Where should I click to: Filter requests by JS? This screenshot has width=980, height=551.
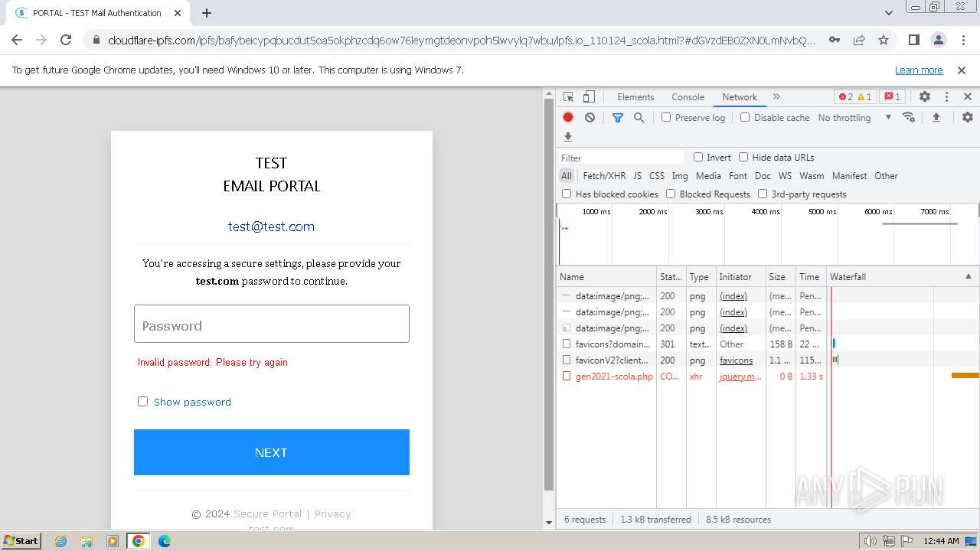[637, 175]
